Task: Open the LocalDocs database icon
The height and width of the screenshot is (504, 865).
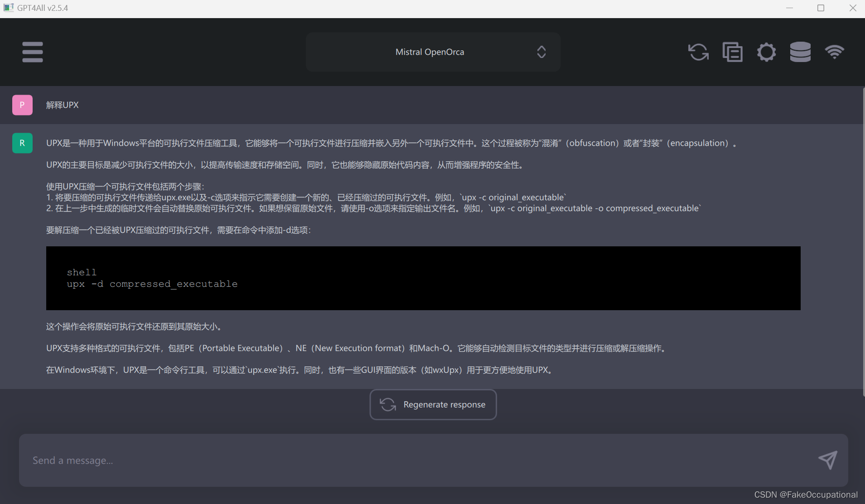Action: point(800,52)
